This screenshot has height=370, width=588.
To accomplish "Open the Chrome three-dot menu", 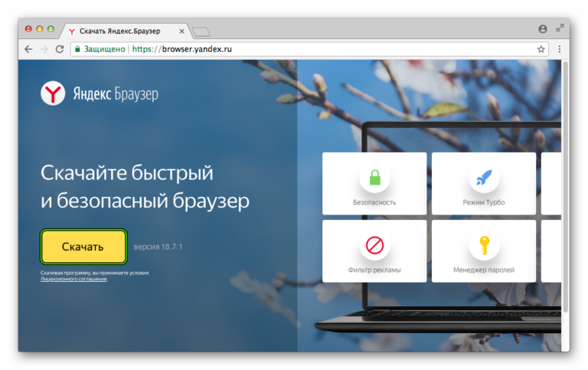I will [x=560, y=49].
